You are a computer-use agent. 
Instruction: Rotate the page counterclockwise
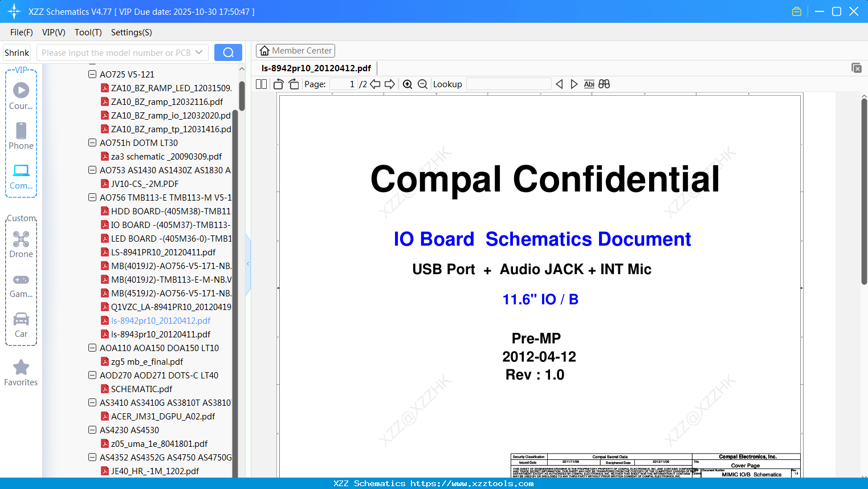pos(279,84)
